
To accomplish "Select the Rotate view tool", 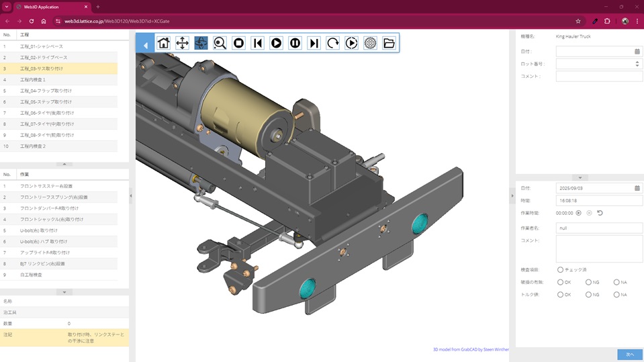I will click(201, 43).
